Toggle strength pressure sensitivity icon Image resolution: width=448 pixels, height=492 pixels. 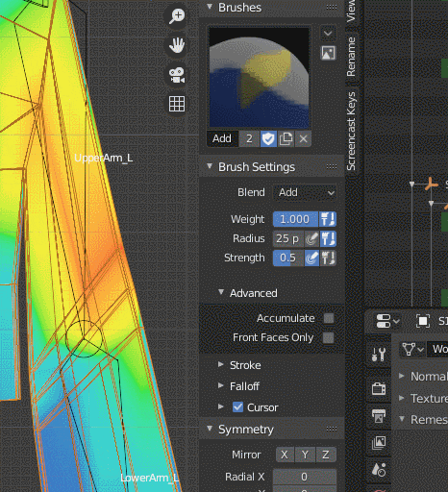311,258
